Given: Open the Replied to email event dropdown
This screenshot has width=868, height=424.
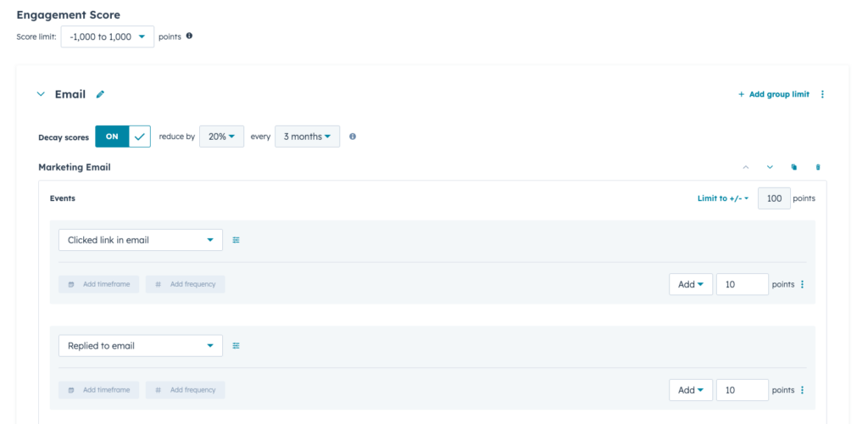Looking at the screenshot, I should 140,346.
